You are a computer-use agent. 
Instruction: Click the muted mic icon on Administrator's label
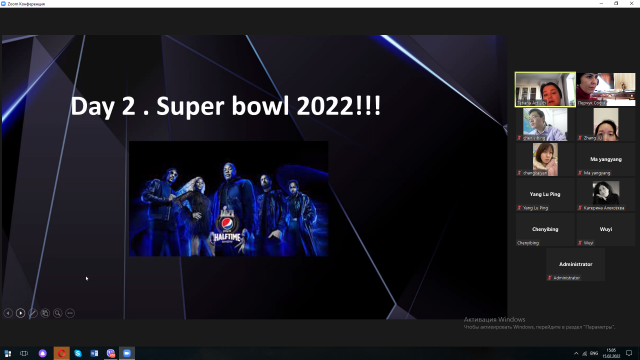549,278
